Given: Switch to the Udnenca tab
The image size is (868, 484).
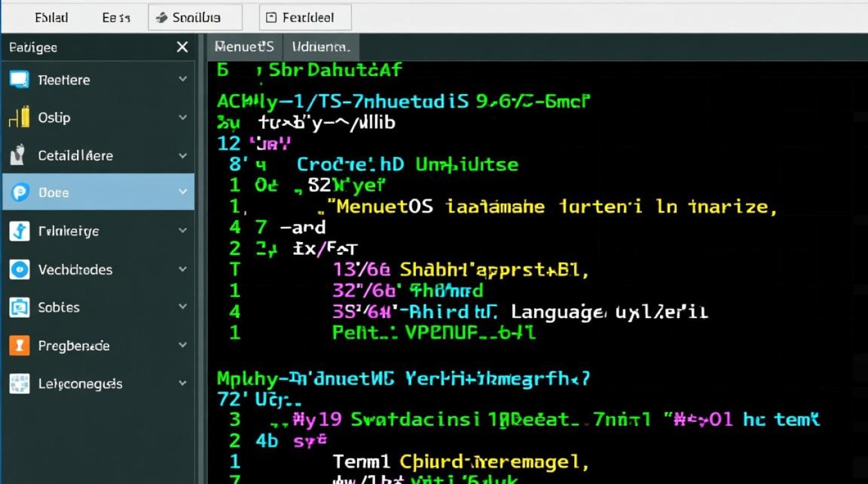Looking at the screenshot, I should 321,47.
